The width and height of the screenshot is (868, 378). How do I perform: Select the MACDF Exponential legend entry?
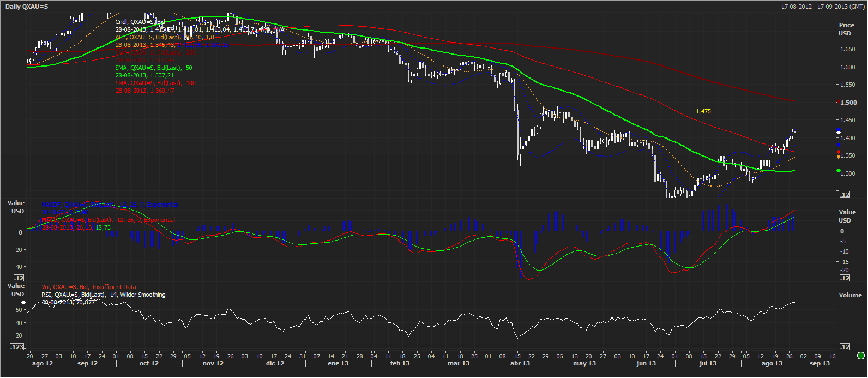[110, 205]
